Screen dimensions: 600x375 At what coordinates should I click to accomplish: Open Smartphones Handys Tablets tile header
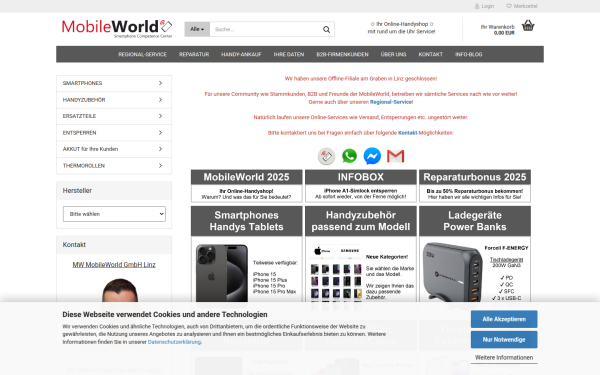coord(246,221)
